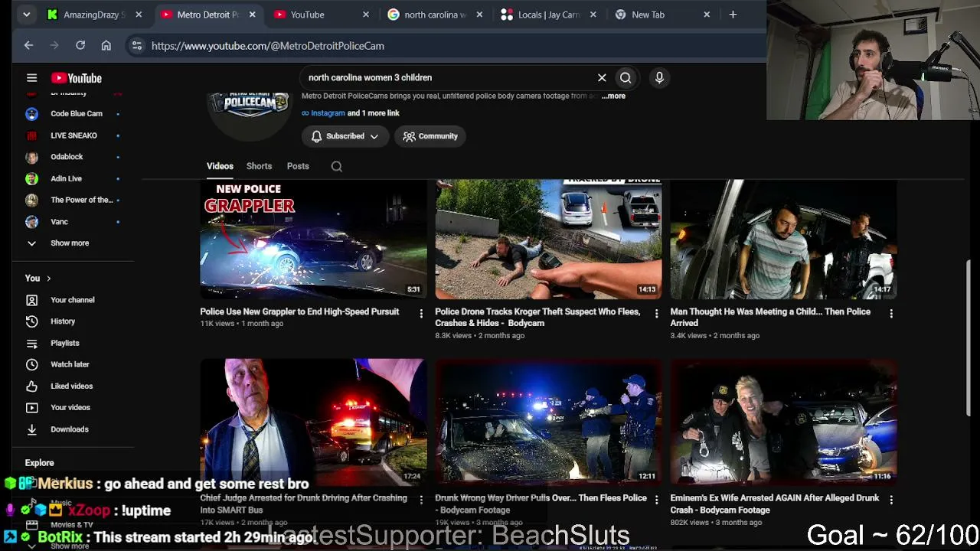Open options for Grappler pursuit video

(x=421, y=313)
